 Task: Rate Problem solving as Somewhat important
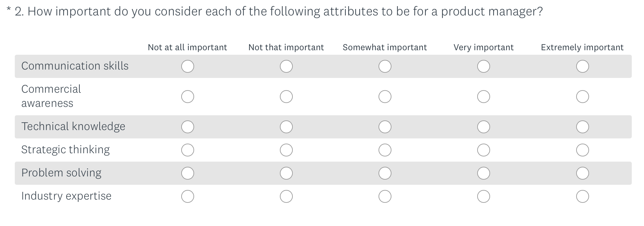point(385,173)
